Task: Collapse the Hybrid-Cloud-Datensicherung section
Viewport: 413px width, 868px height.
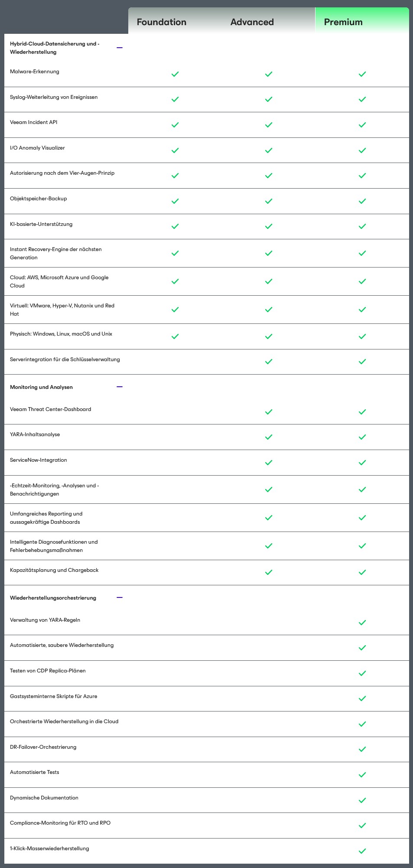Action: point(120,48)
